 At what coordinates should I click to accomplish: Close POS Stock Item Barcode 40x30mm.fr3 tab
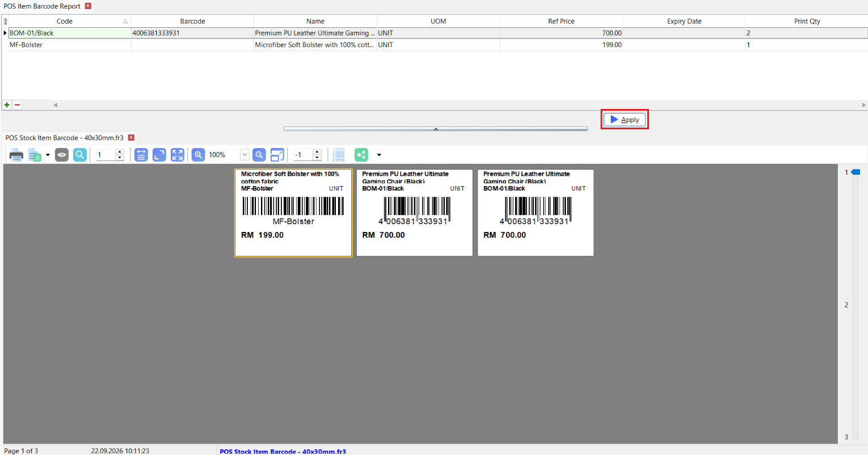(131, 138)
